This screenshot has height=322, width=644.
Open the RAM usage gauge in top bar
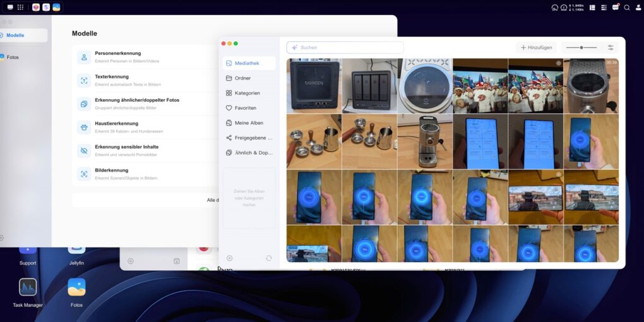click(564, 8)
